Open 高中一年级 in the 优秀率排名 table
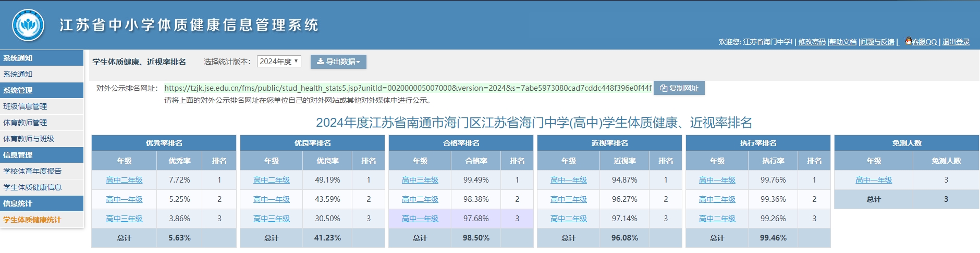The width and height of the screenshot is (980, 253). click(x=124, y=199)
